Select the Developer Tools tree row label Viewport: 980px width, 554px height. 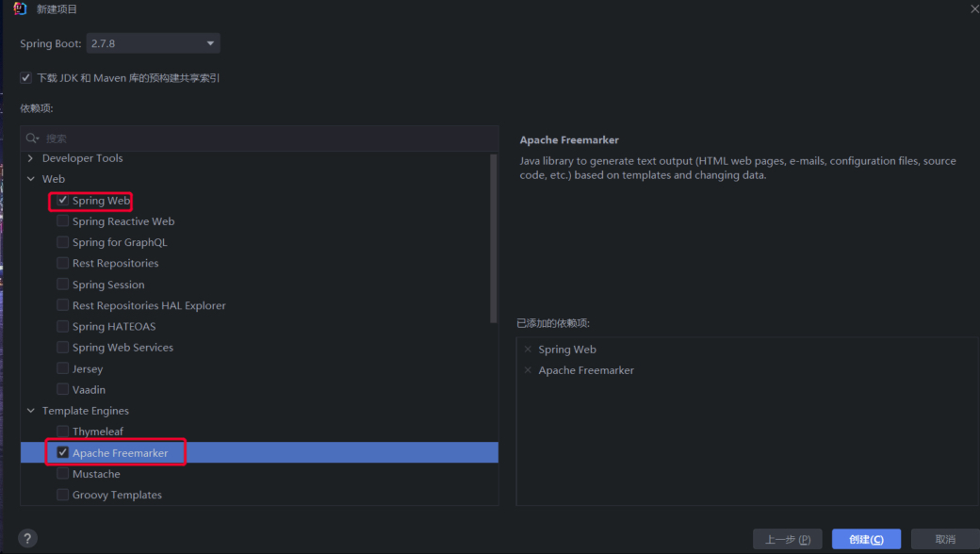tap(83, 158)
